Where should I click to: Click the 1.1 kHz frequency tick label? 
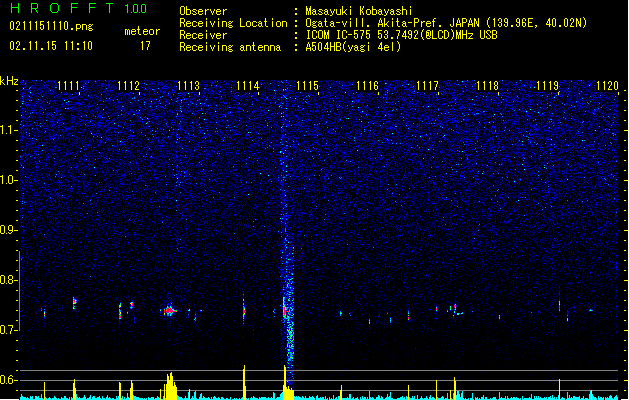point(9,130)
